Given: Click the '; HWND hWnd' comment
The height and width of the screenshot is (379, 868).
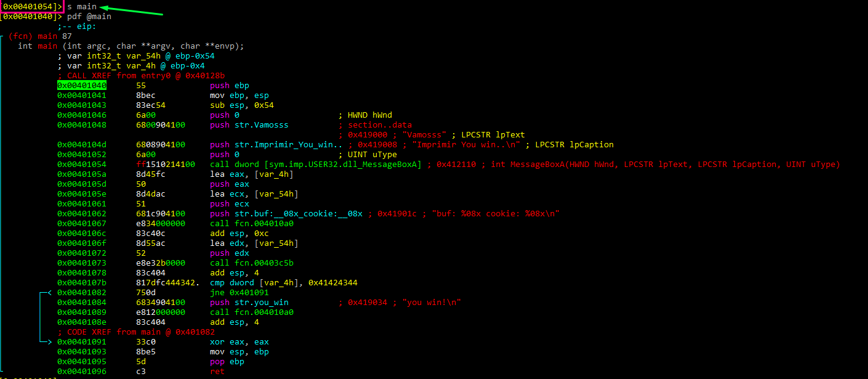Looking at the screenshot, I should (365, 115).
